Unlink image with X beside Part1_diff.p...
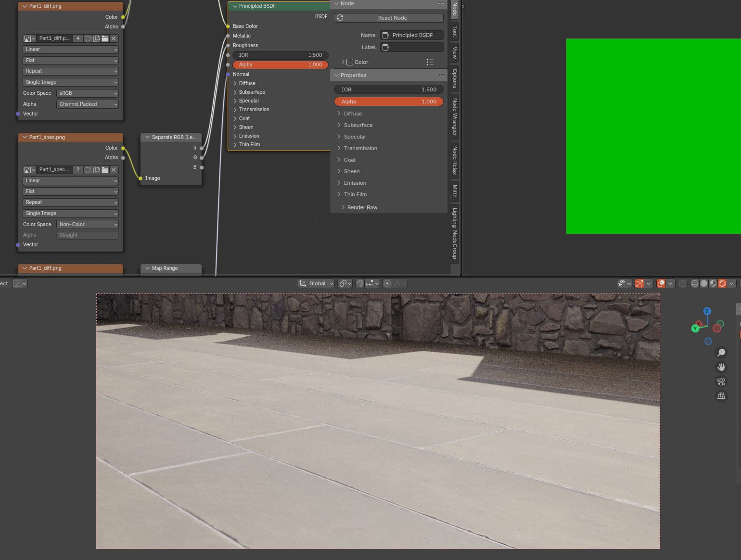The width and height of the screenshot is (741, 560). [x=114, y=38]
